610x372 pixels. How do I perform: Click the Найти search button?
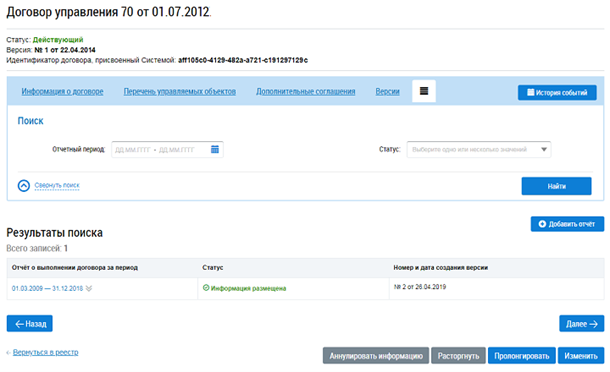556,186
